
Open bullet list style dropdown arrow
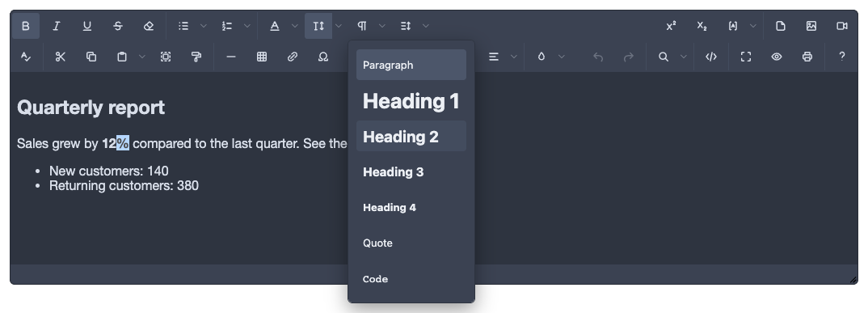click(x=203, y=26)
